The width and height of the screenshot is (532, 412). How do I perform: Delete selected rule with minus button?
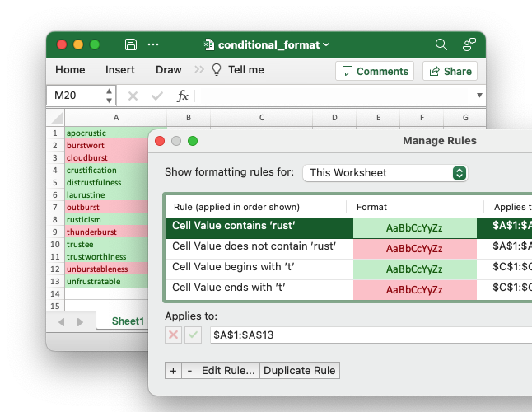point(189,371)
